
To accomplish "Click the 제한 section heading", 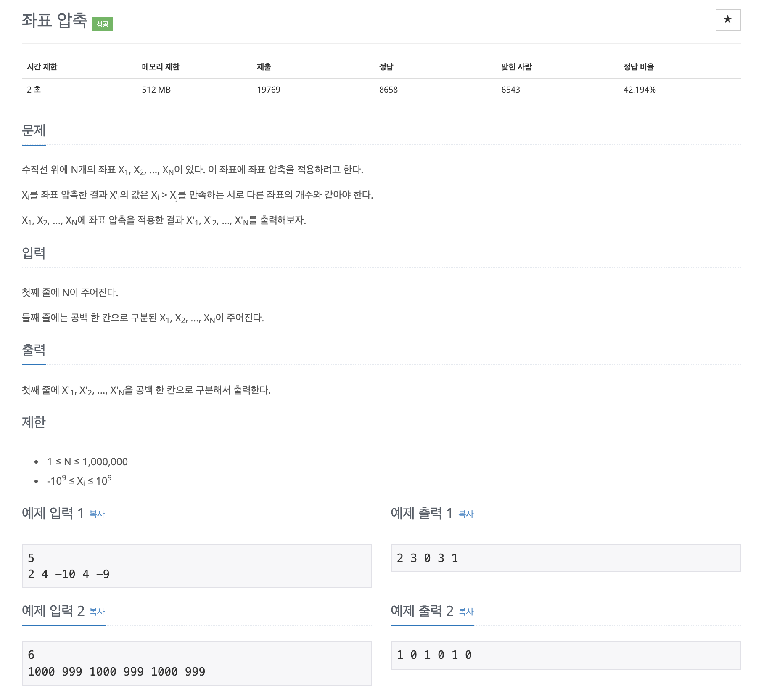I will 34,422.
